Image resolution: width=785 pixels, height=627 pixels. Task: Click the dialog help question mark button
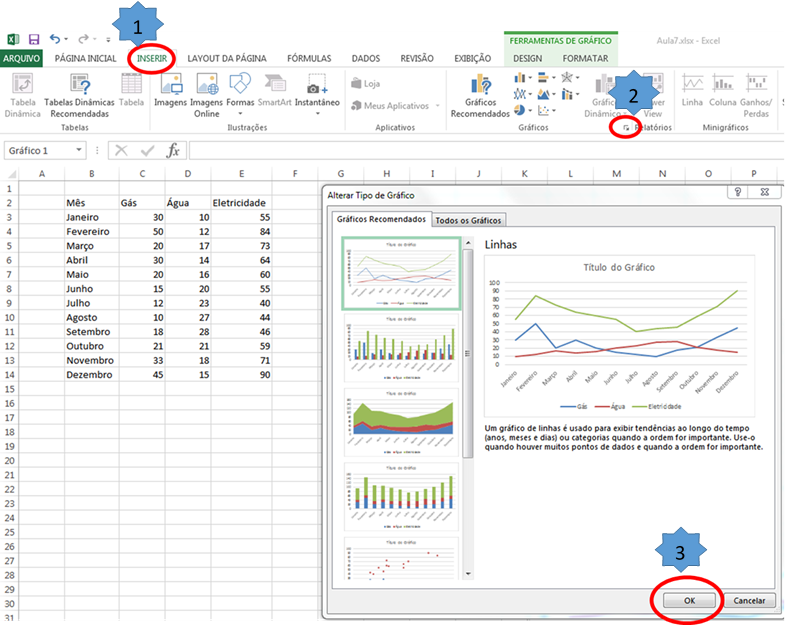[737, 192]
